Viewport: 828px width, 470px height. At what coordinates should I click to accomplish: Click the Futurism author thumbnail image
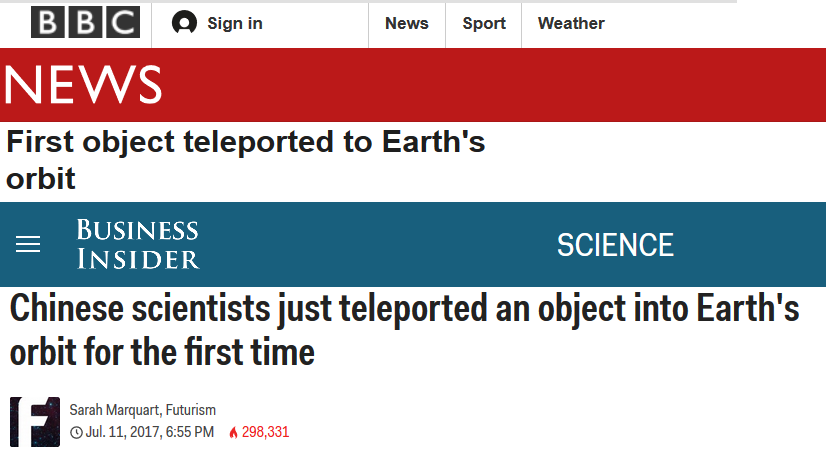[x=35, y=422]
